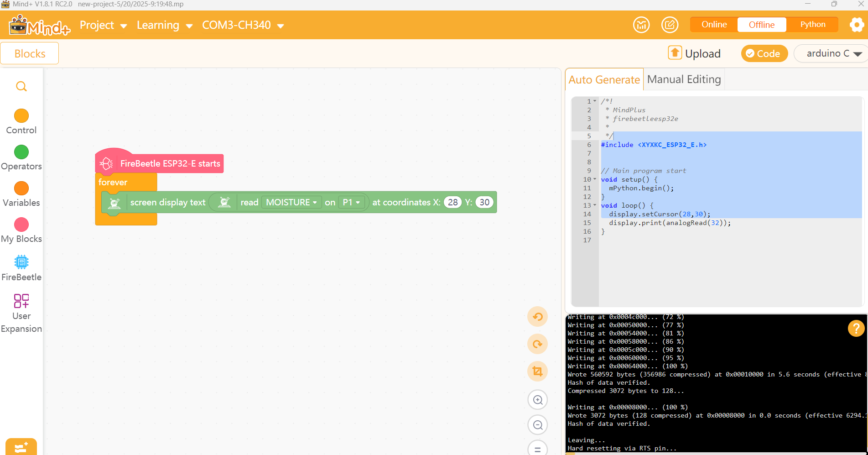868x455 pixels.
Task: Click the Upload button label
Action: click(702, 53)
